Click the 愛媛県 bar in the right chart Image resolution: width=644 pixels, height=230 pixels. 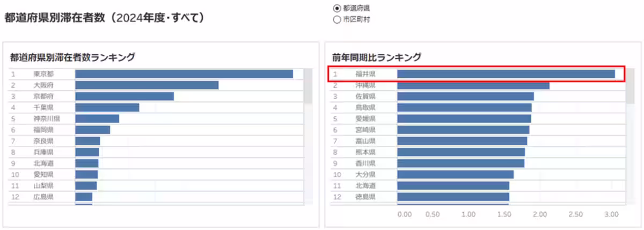(x=464, y=119)
